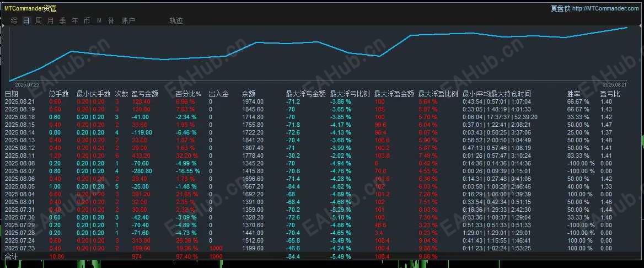Open the 轨迹 track tab
Image resolution: width=644 pixels, height=268 pixels.
coord(176,20)
